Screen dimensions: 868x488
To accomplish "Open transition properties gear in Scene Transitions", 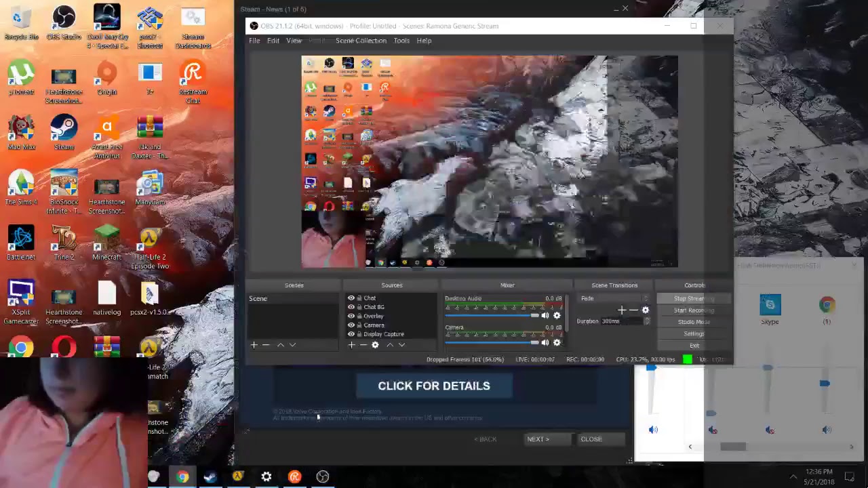I will click(645, 310).
